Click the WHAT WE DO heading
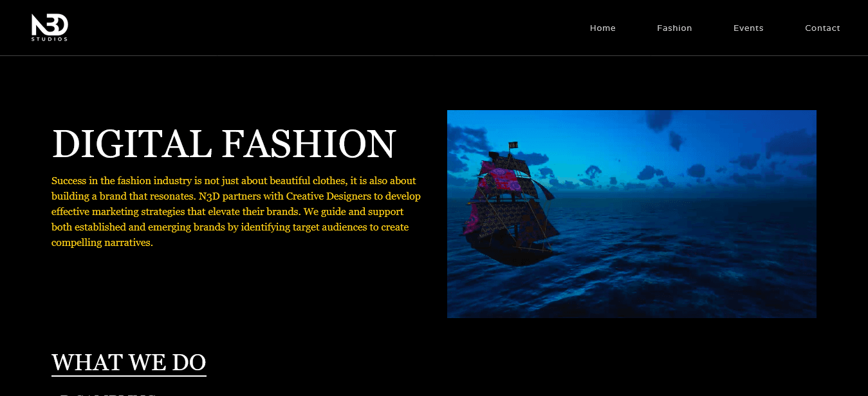 129,363
